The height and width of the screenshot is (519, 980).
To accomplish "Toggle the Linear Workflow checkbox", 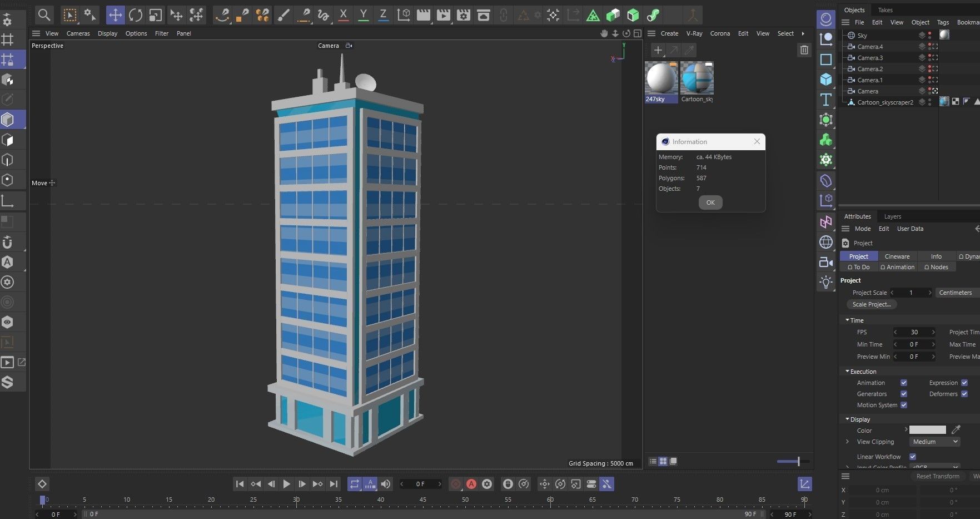I will point(913,457).
